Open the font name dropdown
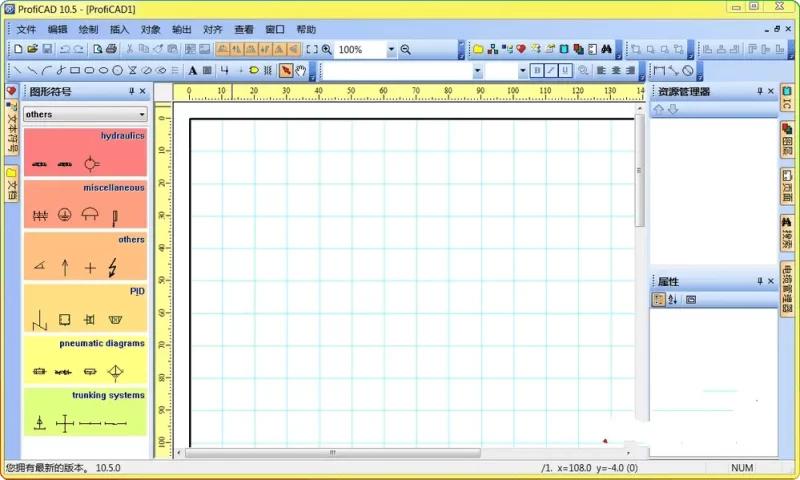 477,71
